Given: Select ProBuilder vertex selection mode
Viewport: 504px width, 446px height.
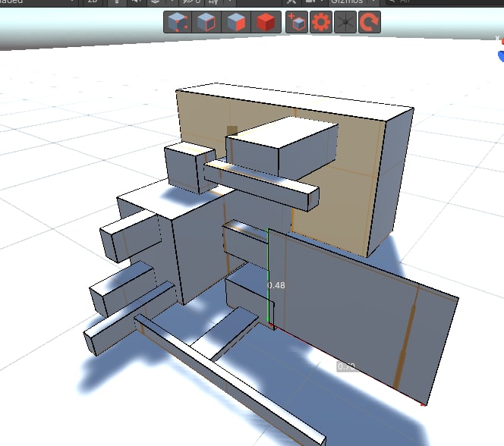Looking at the screenshot, I should (178, 22).
